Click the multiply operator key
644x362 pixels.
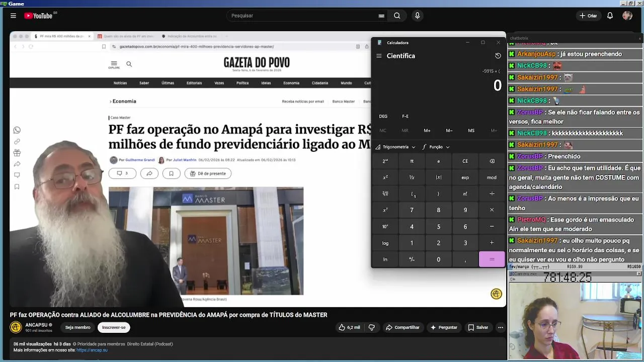[x=492, y=210]
